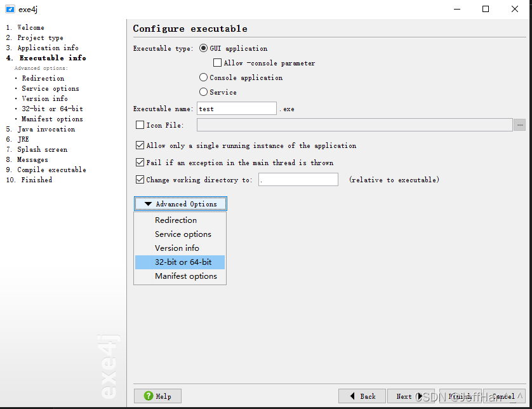Maximize the exe4j window
The width and height of the screenshot is (532, 409).
486,9
